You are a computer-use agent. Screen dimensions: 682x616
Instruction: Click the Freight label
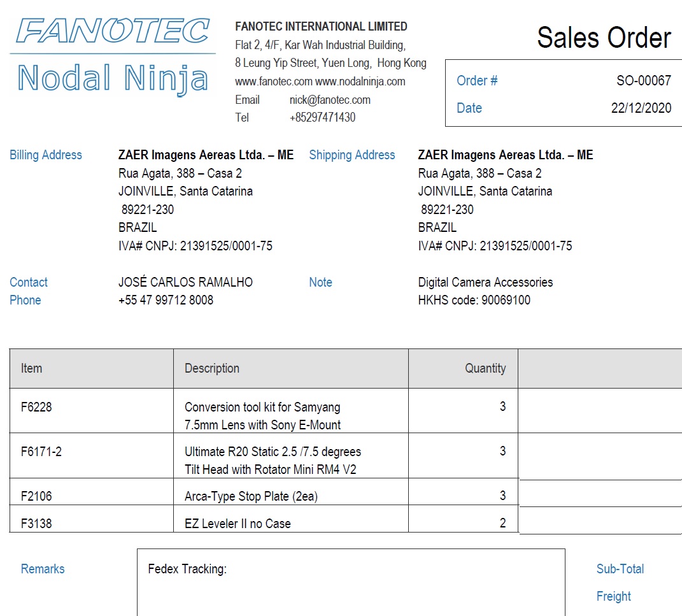[613, 596]
